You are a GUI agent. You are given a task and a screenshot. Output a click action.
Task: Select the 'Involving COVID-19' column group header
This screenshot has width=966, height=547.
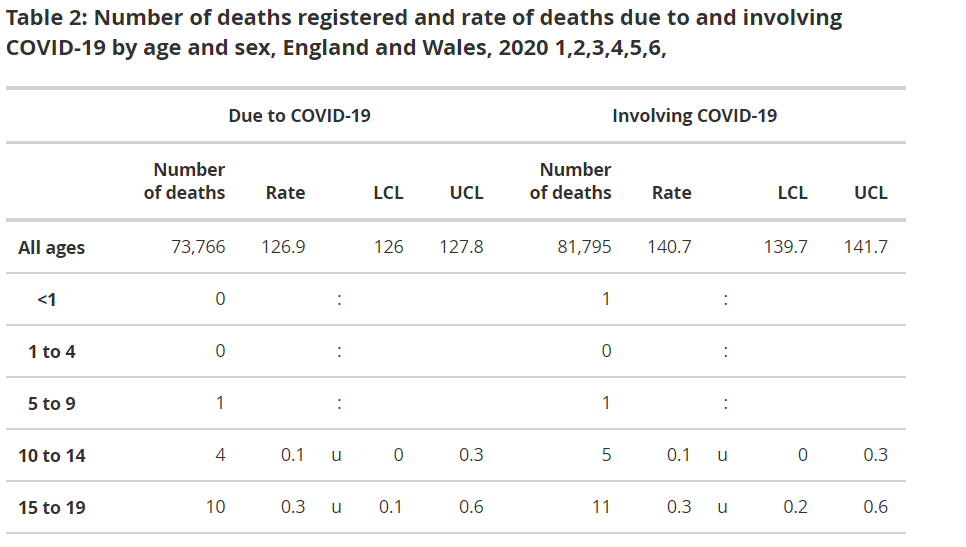694,115
